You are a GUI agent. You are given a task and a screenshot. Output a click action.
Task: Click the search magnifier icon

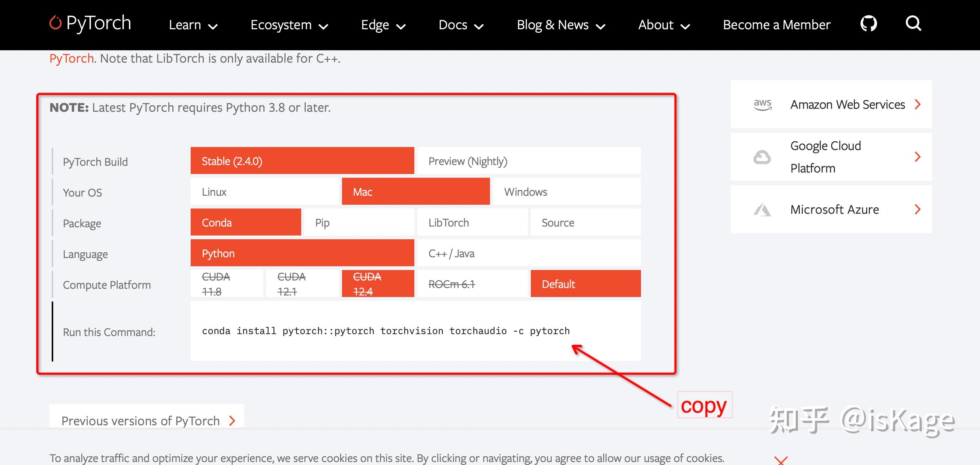[x=913, y=24]
